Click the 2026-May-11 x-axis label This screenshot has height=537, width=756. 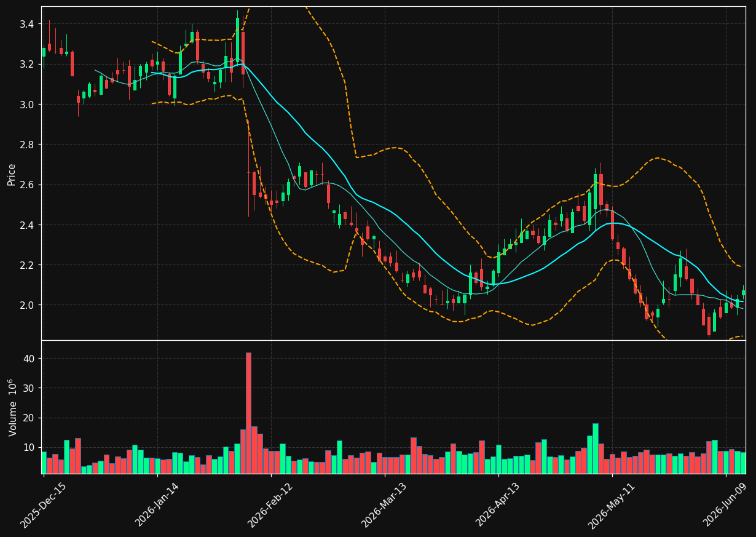(612, 505)
